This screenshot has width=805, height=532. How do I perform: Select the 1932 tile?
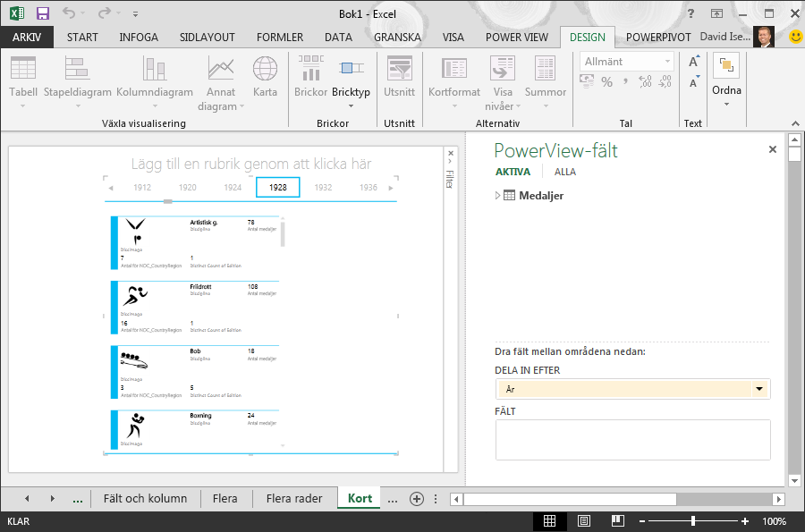point(323,187)
